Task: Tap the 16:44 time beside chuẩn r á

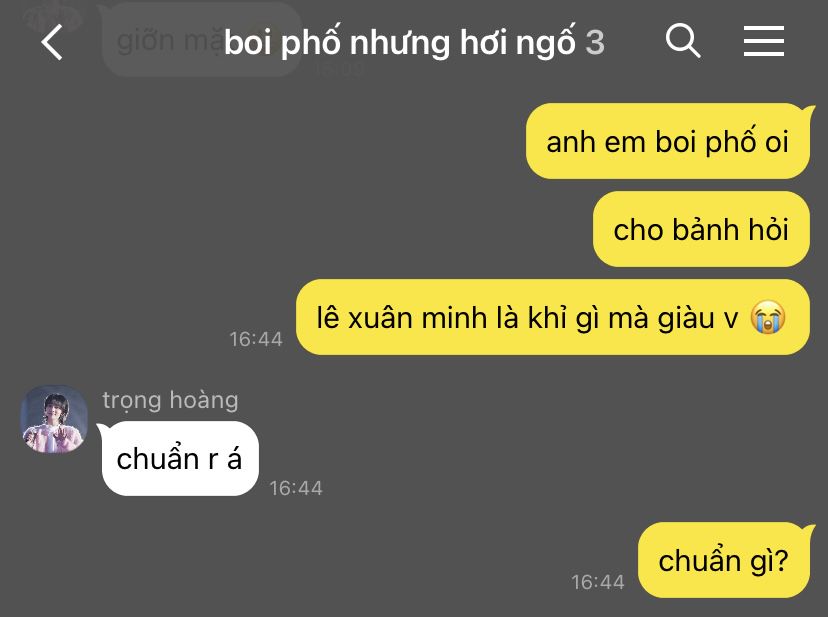Action: pyautogui.click(x=296, y=488)
